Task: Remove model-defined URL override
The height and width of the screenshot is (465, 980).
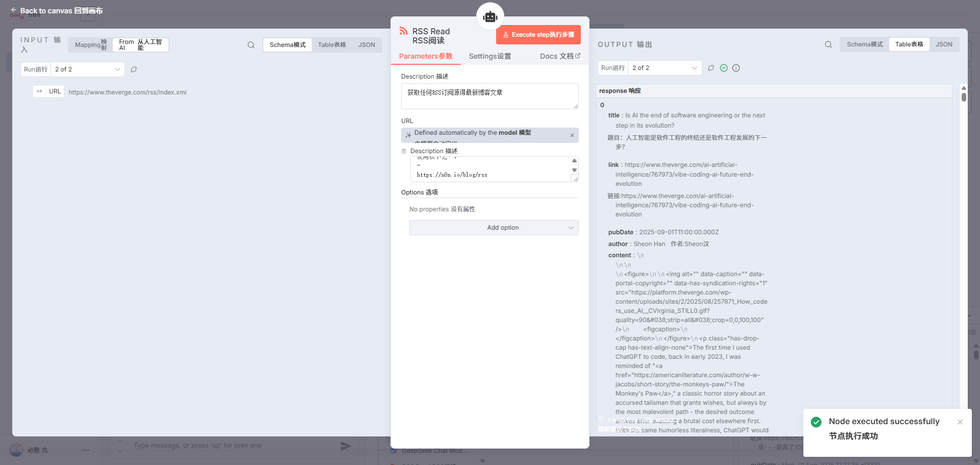Action: point(572,135)
